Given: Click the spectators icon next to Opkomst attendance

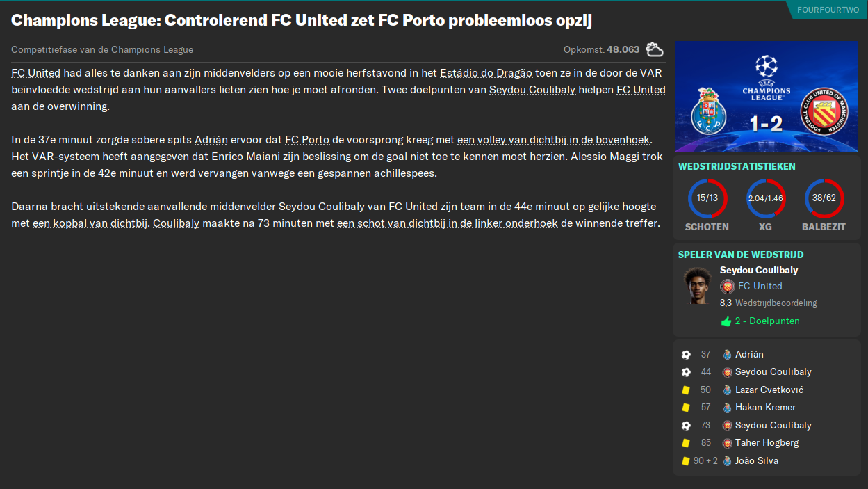Looking at the screenshot, I should (654, 49).
